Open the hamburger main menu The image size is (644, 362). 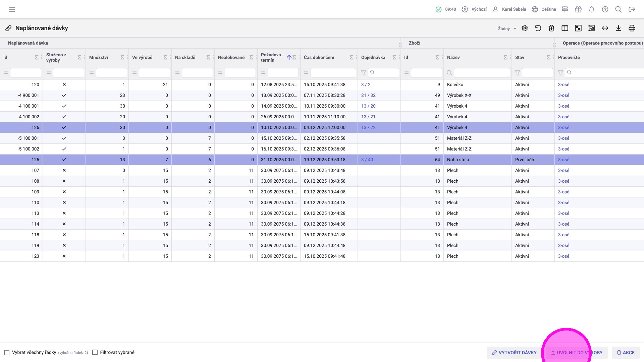click(x=12, y=9)
